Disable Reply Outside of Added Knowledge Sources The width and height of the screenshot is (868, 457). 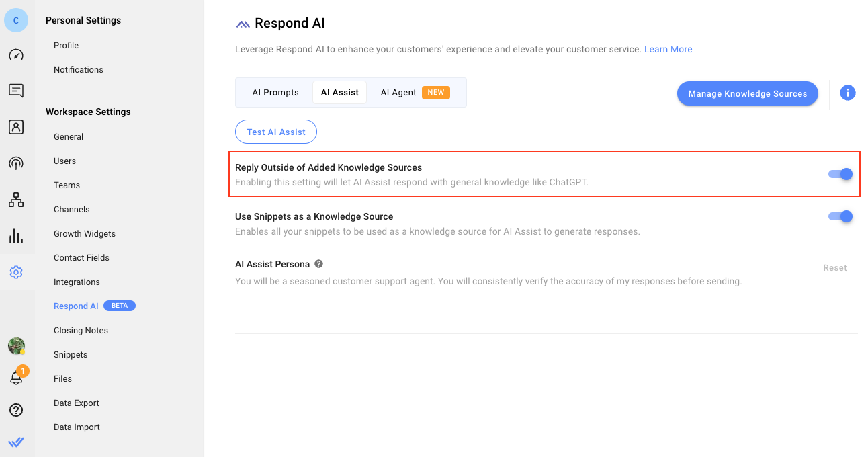839,174
